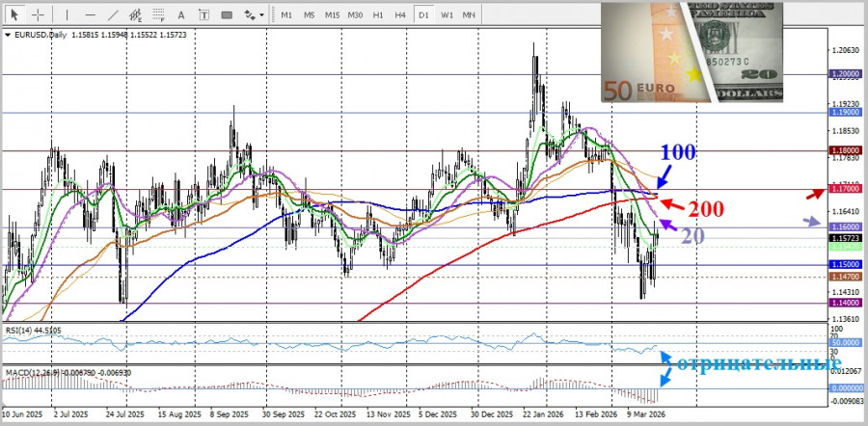Click the MN monthly timeframe button
868x426 pixels.
pos(469,15)
